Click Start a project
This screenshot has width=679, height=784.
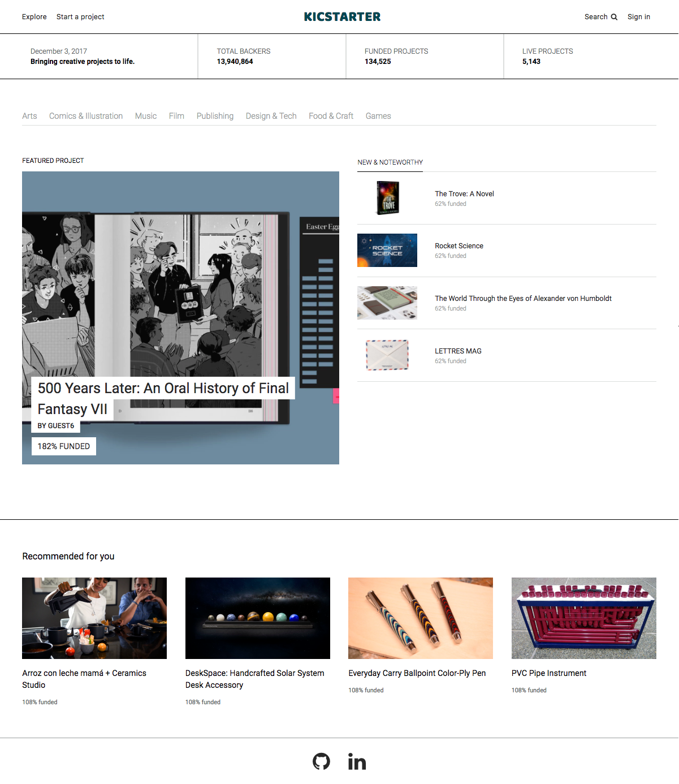point(80,17)
